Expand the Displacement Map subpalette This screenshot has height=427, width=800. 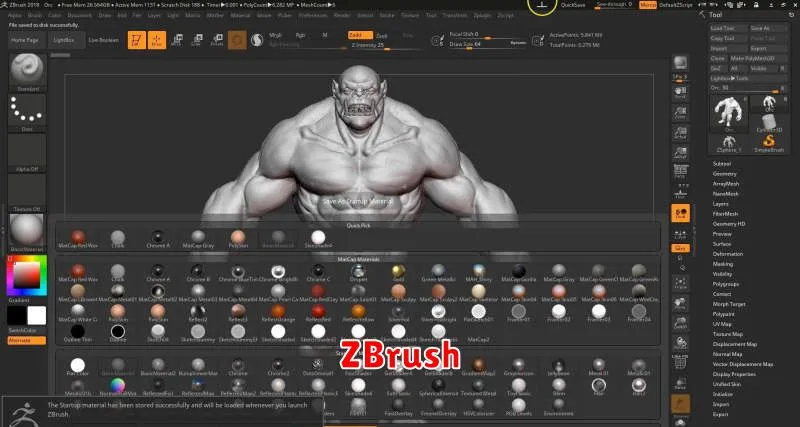pos(735,344)
